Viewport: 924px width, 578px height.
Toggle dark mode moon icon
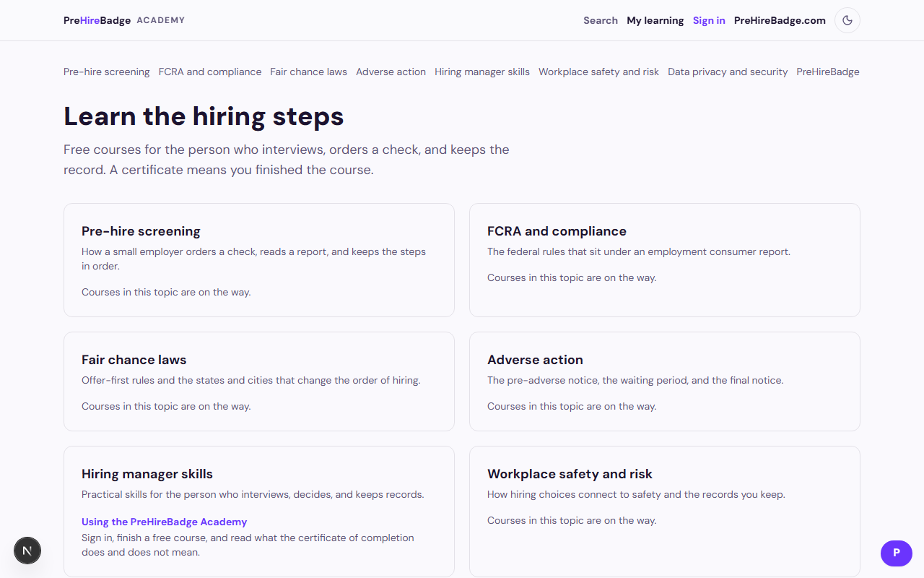tap(847, 20)
